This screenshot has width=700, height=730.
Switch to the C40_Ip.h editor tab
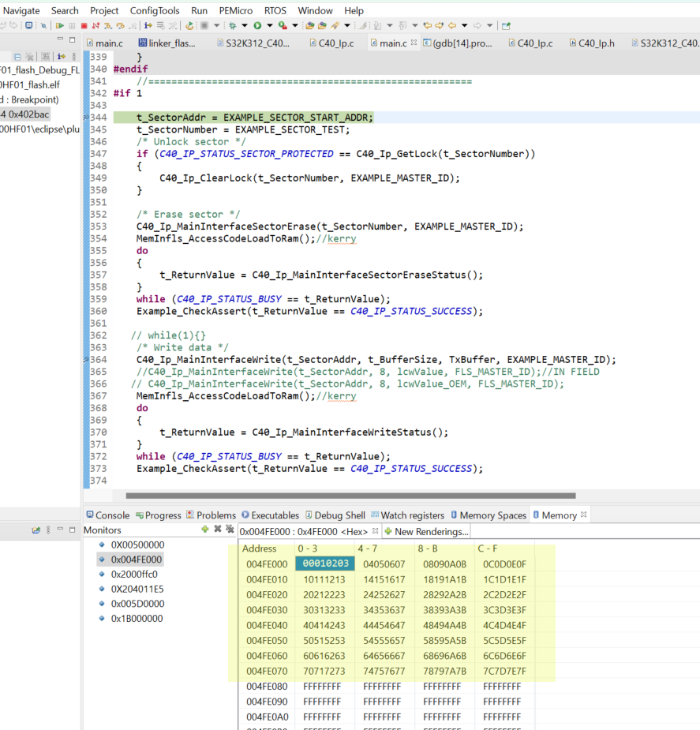pyautogui.click(x=596, y=43)
